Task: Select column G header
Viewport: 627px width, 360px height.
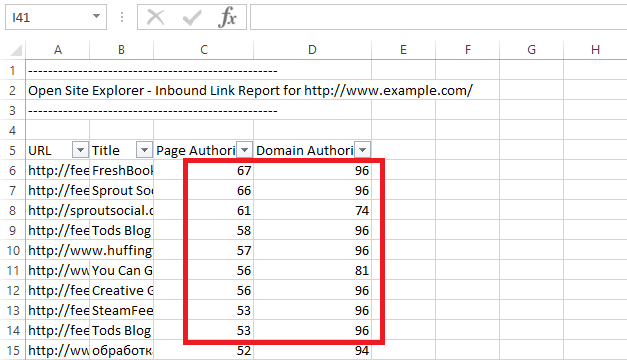Action: (x=531, y=50)
